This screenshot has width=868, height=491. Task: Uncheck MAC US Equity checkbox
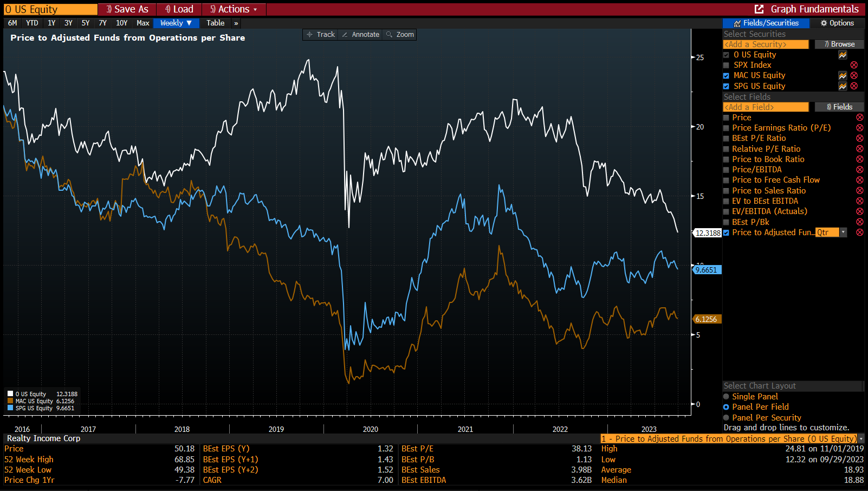[x=726, y=76]
